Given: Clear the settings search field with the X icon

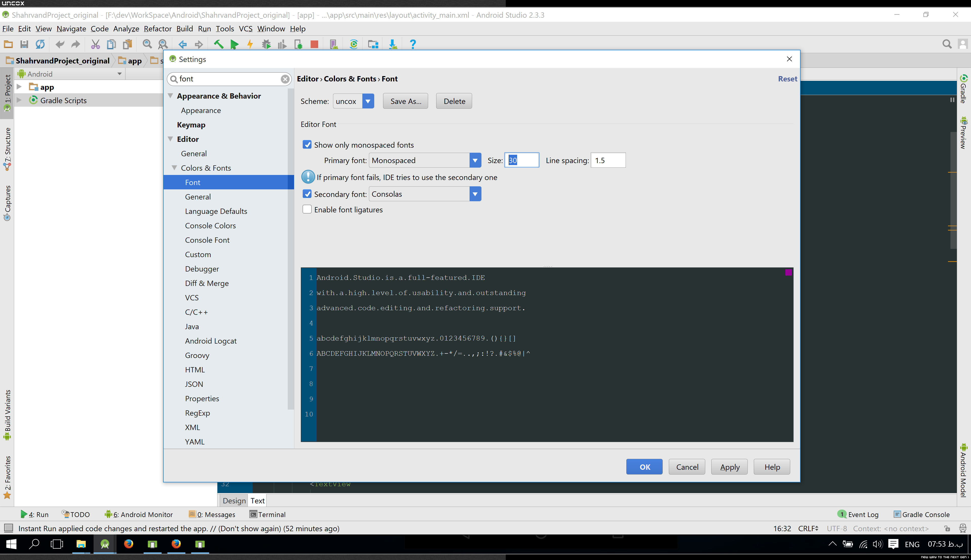Looking at the screenshot, I should click(285, 79).
